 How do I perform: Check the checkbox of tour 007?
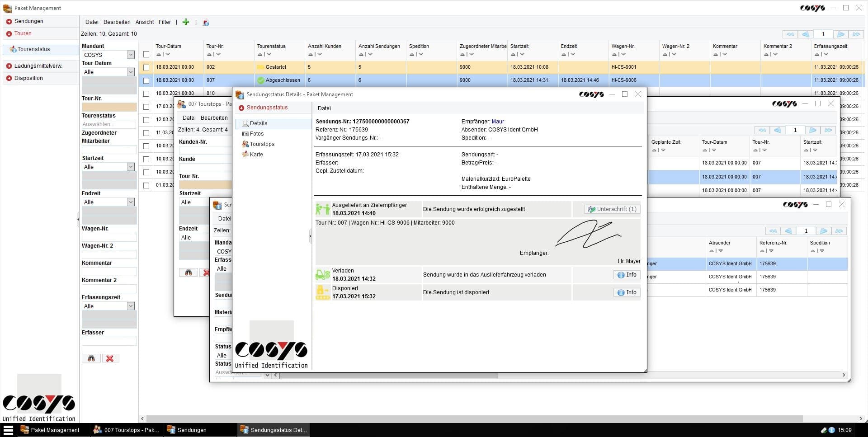tap(146, 80)
